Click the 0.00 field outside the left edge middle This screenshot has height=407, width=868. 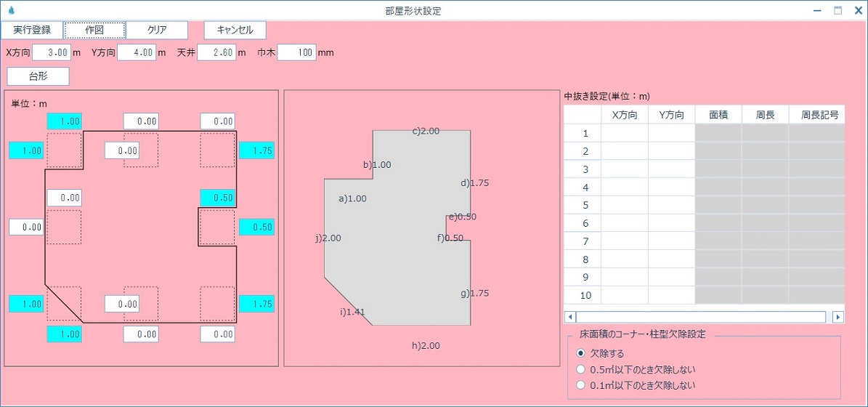tap(26, 227)
